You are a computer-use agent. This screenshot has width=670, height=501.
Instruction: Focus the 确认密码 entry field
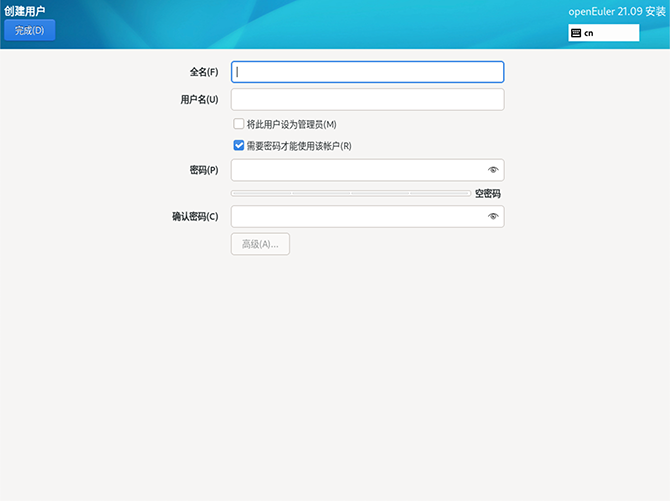[x=358, y=216]
